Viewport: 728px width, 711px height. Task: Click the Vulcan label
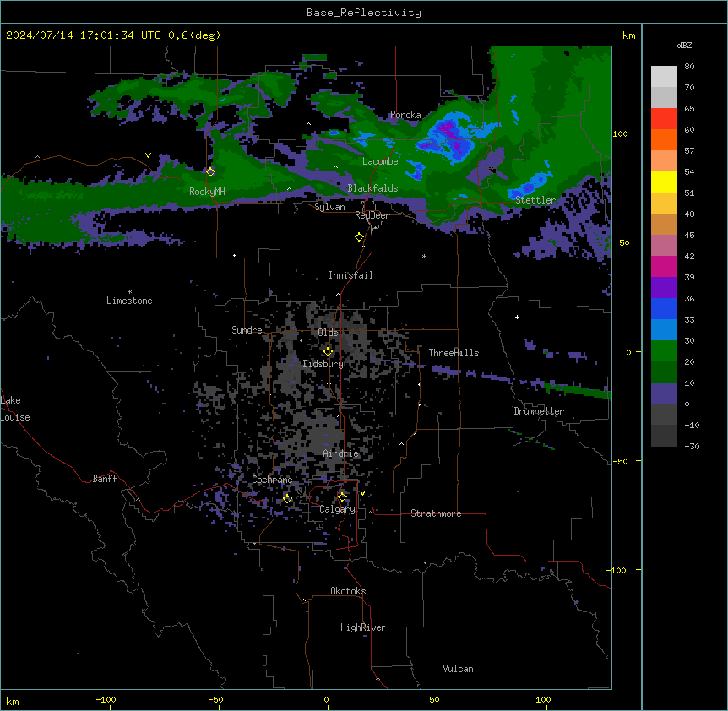459,669
